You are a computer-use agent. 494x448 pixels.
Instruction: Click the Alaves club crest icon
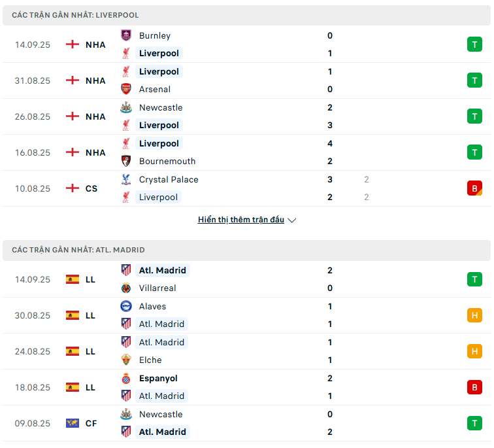(126, 307)
